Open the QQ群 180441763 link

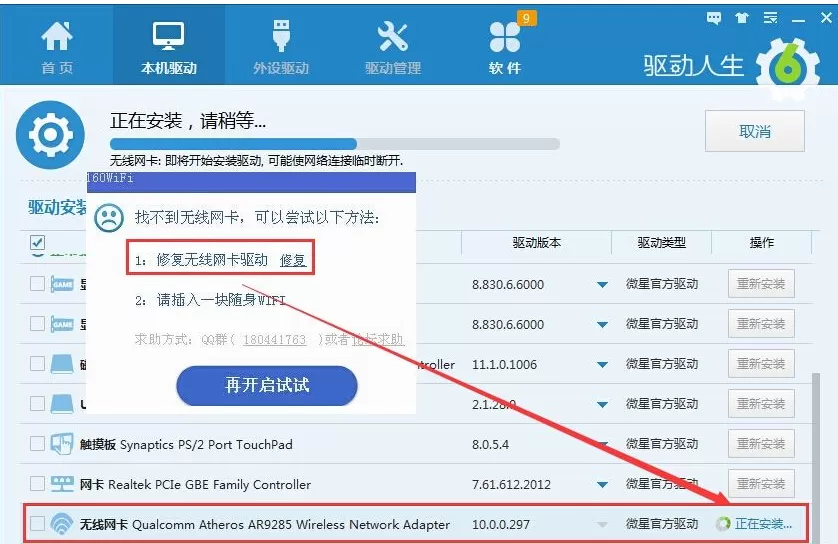pos(275,340)
